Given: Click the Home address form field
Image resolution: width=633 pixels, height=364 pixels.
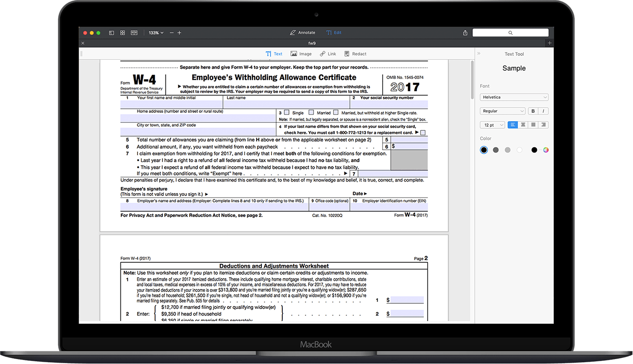Looking at the screenshot, I should [198, 118].
